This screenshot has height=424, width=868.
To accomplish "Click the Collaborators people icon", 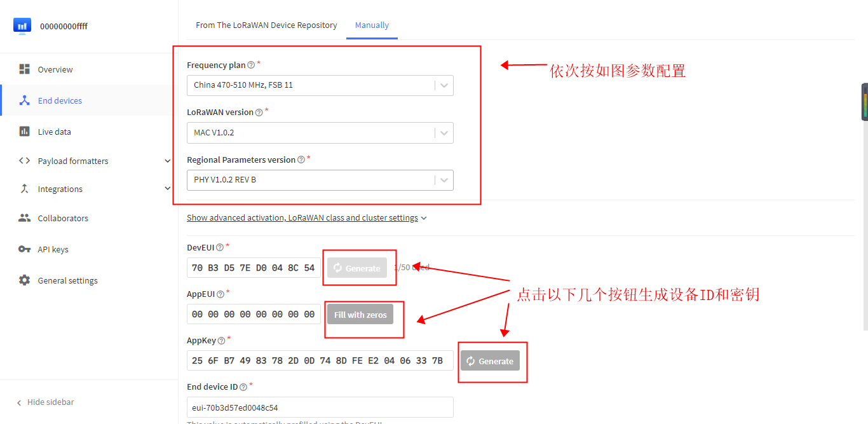I will pos(25,218).
